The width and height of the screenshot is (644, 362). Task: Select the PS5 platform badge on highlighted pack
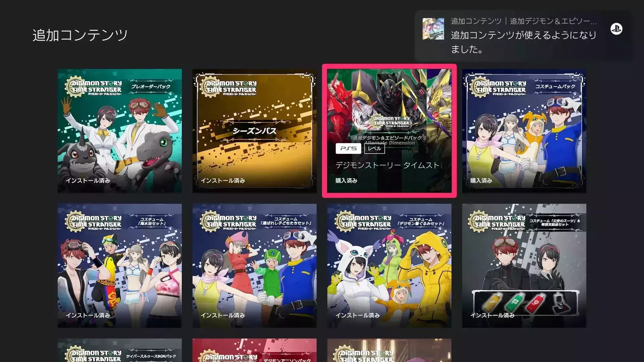click(348, 148)
